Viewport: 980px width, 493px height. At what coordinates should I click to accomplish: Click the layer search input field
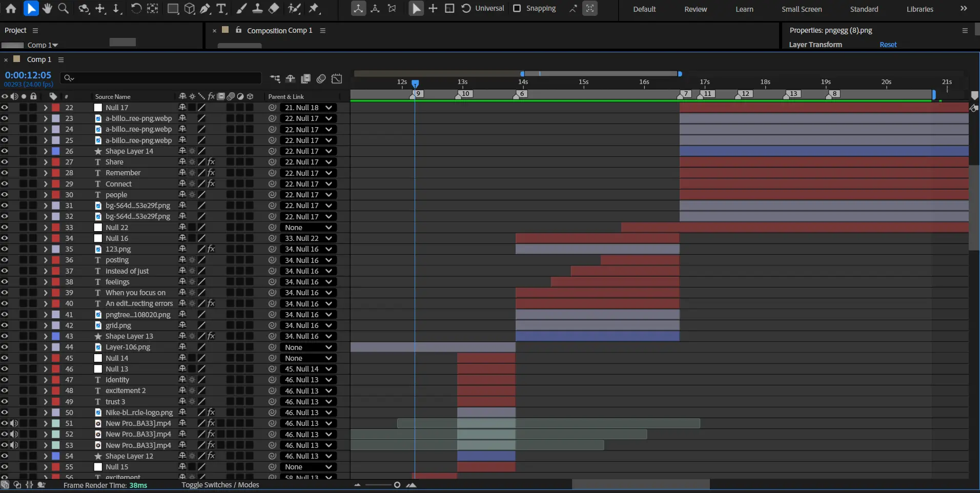point(164,78)
